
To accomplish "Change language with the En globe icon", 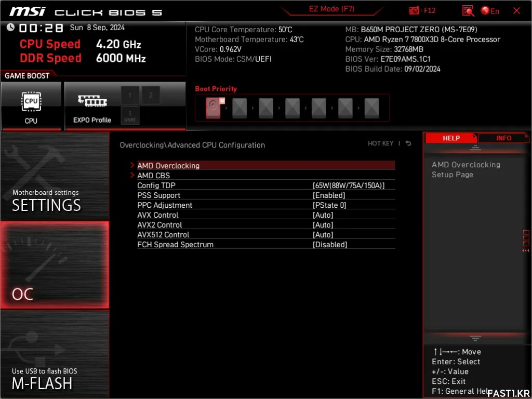I will coord(489,11).
